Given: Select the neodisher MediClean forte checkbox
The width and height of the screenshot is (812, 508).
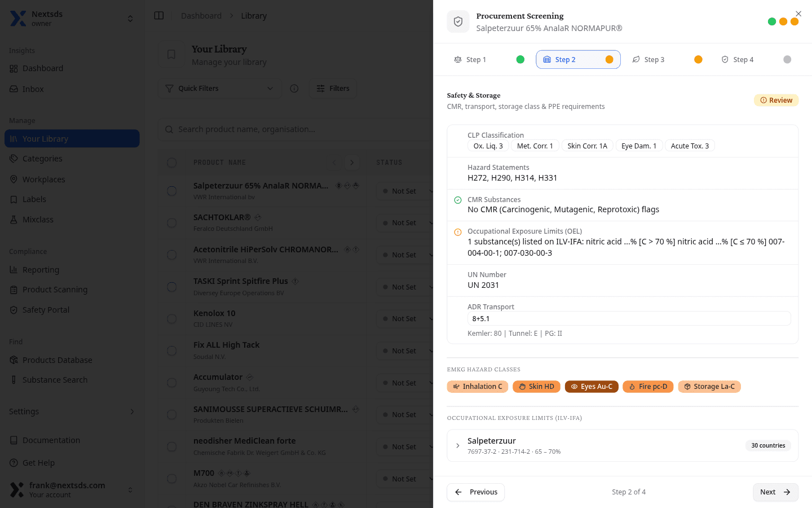Looking at the screenshot, I should tap(172, 446).
